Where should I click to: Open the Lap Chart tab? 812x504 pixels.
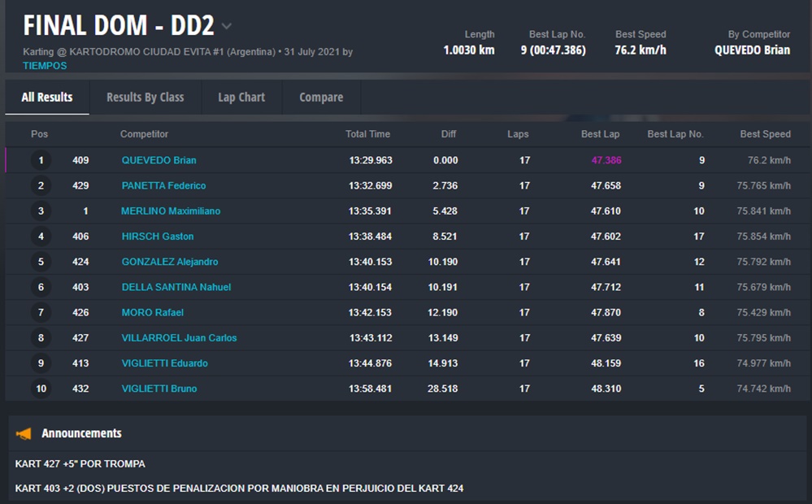pos(241,98)
